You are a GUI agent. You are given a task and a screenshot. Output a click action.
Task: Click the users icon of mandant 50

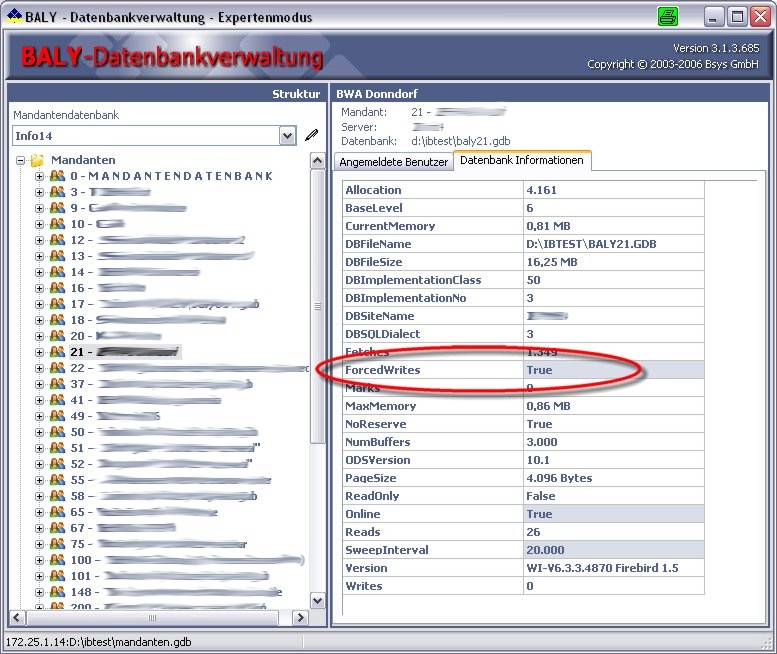click(x=57, y=432)
